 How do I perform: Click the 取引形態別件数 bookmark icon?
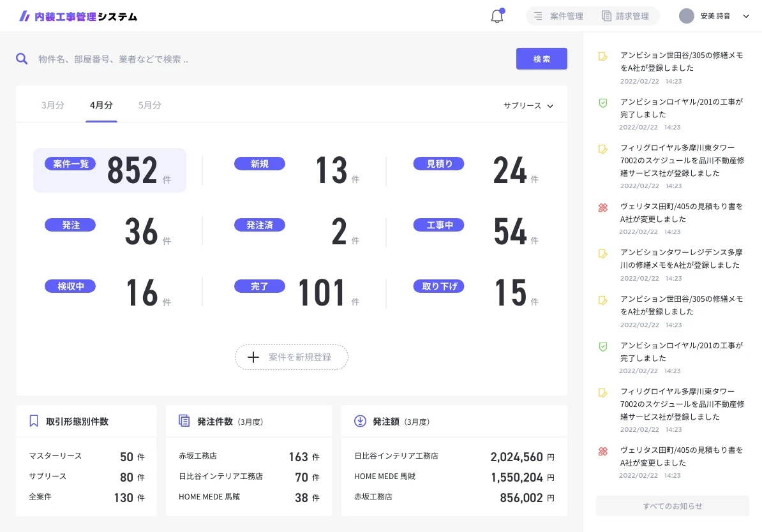click(34, 421)
